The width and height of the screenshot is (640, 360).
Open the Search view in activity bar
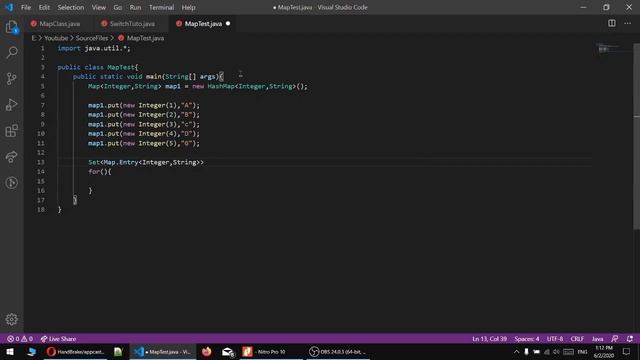tap(11, 52)
